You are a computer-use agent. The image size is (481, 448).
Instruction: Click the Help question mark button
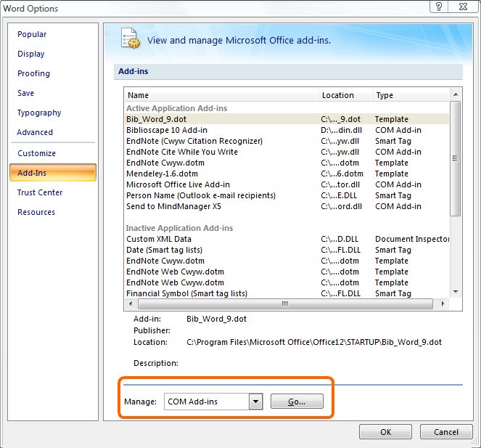(439, 7)
